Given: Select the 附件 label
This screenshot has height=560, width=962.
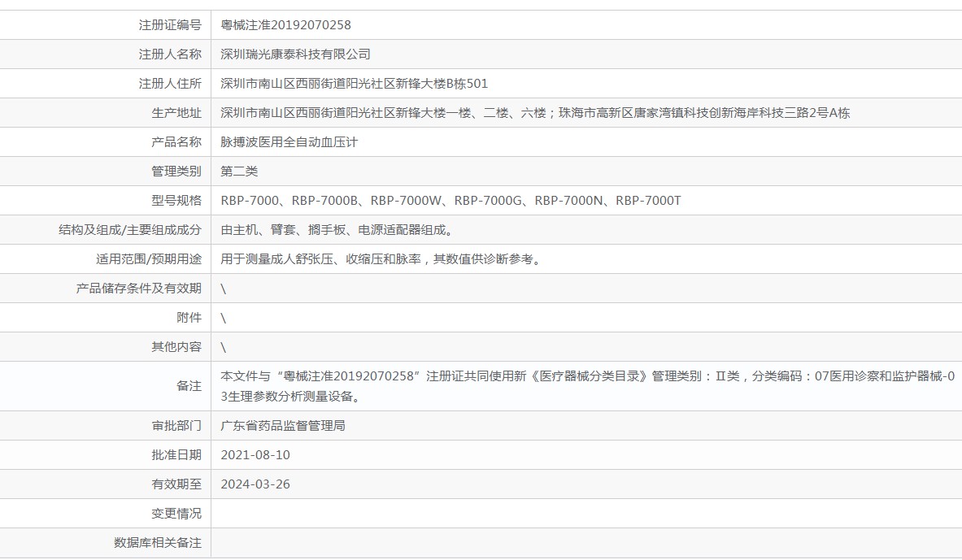Looking at the screenshot, I should (x=189, y=318).
